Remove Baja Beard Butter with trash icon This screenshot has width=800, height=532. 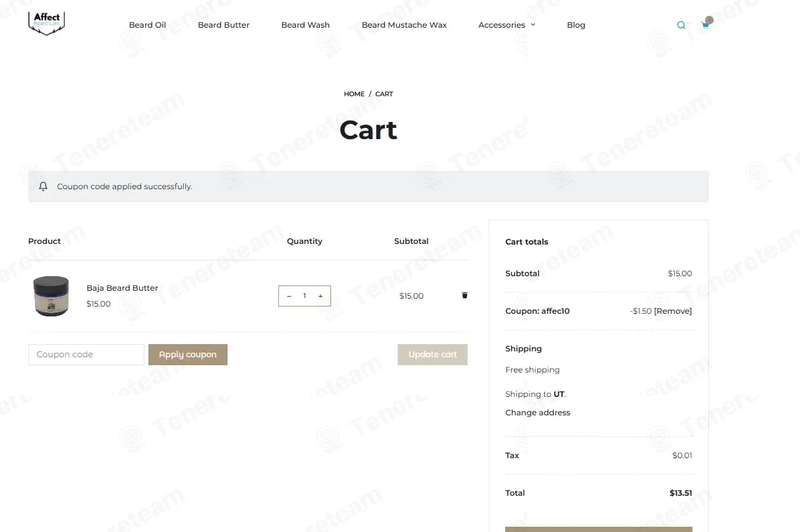[x=464, y=295]
